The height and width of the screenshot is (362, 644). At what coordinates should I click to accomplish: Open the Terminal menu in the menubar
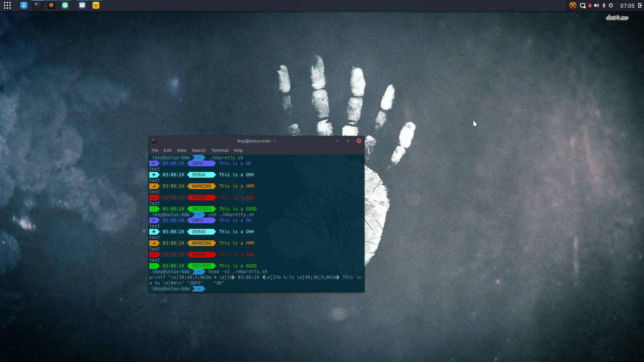click(220, 150)
